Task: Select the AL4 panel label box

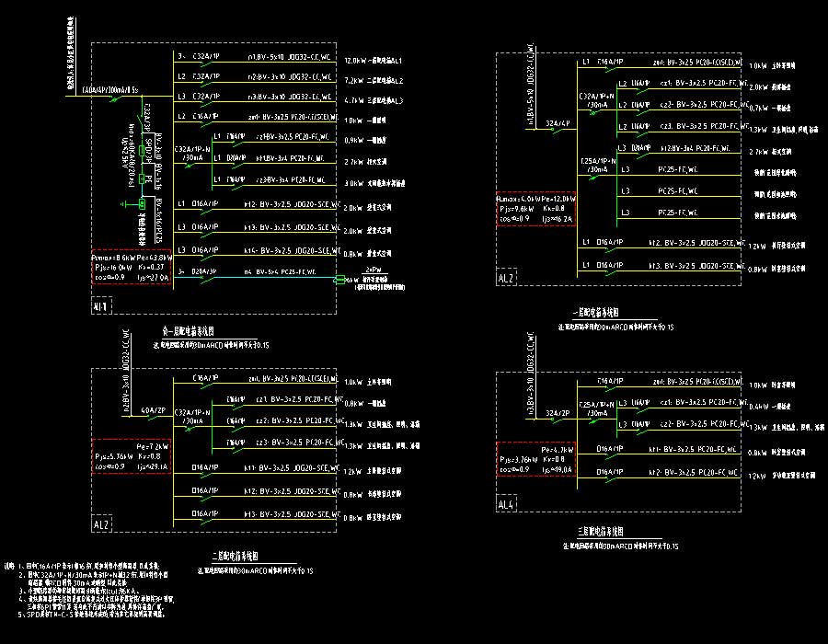Action: [507, 504]
